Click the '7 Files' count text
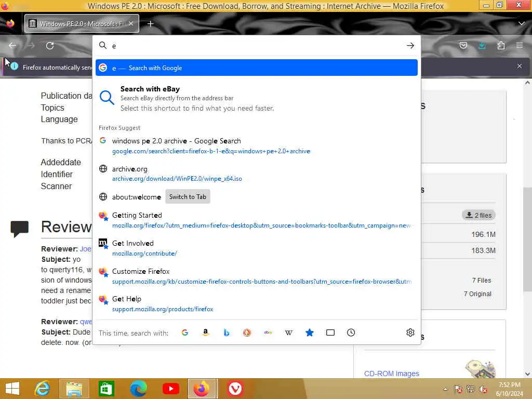Image resolution: width=532 pixels, height=399 pixels. point(482,280)
